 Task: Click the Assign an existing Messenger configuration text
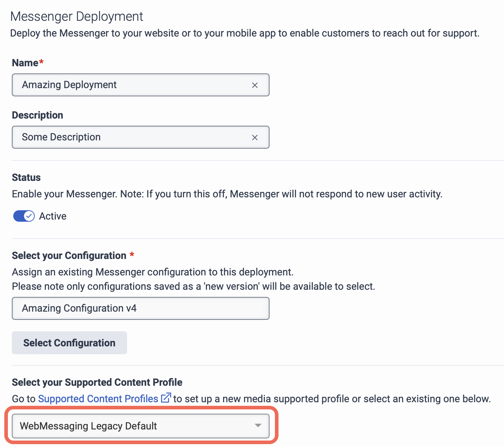tap(152, 272)
